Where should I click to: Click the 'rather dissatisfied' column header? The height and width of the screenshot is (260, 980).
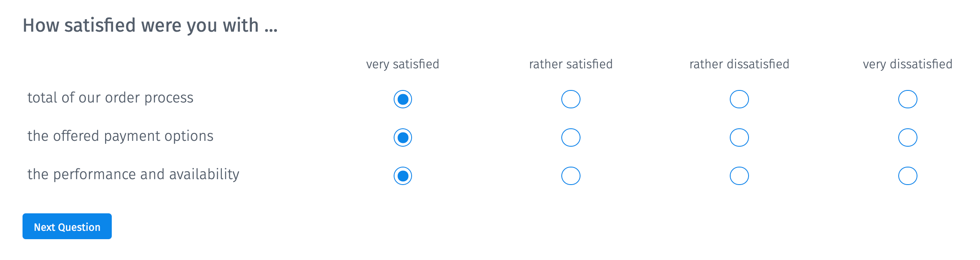coord(739,64)
